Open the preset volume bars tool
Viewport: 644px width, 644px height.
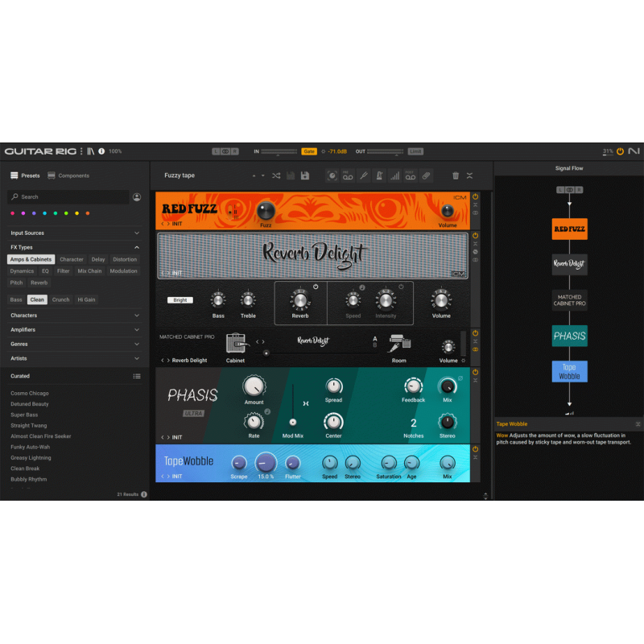coord(394,175)
